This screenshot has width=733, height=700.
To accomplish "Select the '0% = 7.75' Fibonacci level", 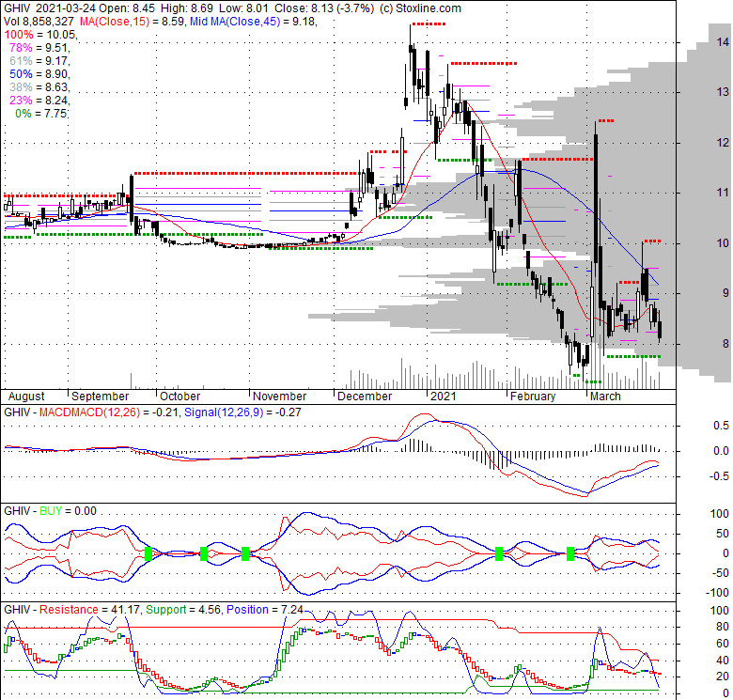I will tap(41, 113).
